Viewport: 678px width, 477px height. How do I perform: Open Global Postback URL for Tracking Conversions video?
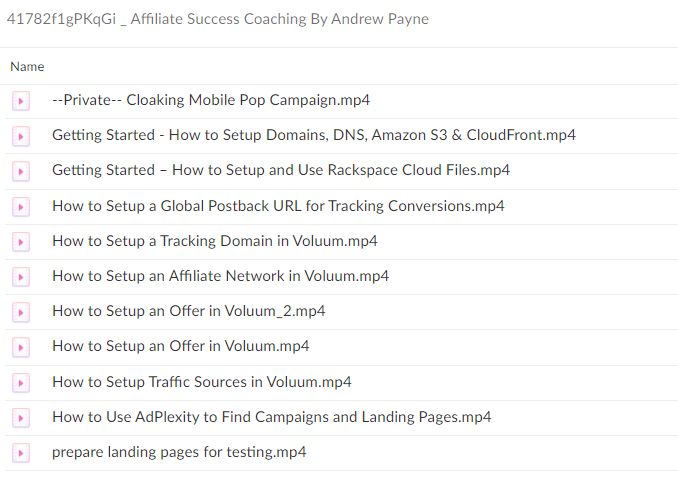278,206
